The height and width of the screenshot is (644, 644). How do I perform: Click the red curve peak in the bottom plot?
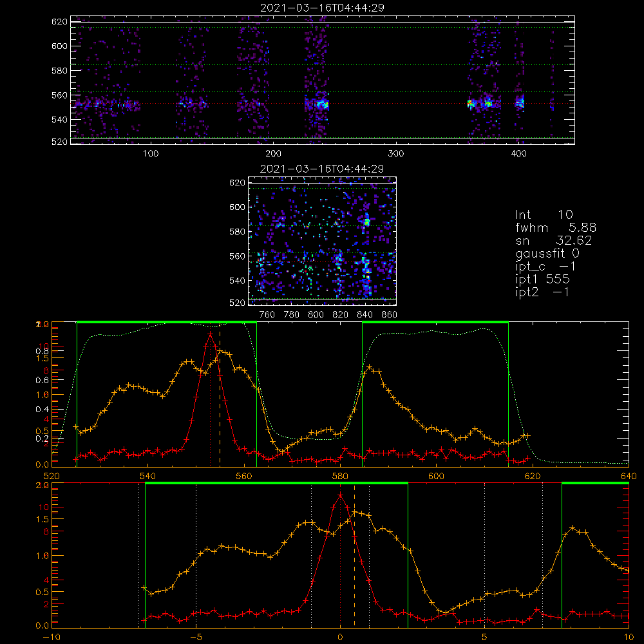340,495
